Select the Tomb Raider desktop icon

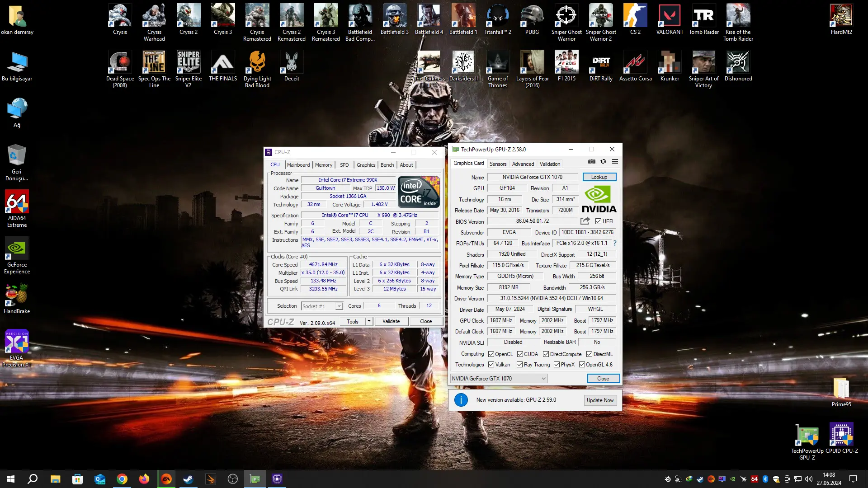(704, 19)
